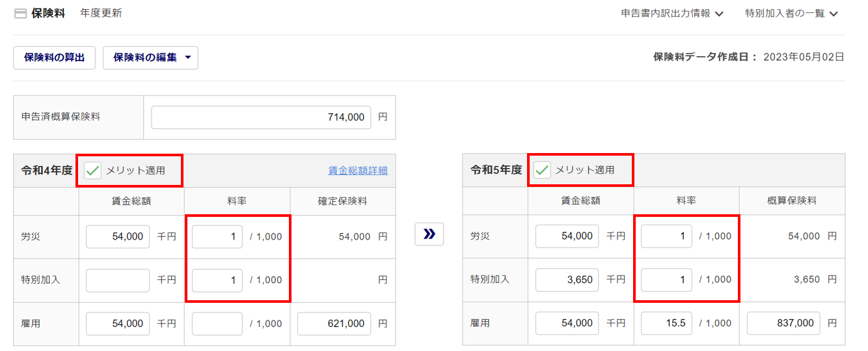
Task: Click 令和4年度 雇用 確定保険料 621,000 input
Action: 334,324
